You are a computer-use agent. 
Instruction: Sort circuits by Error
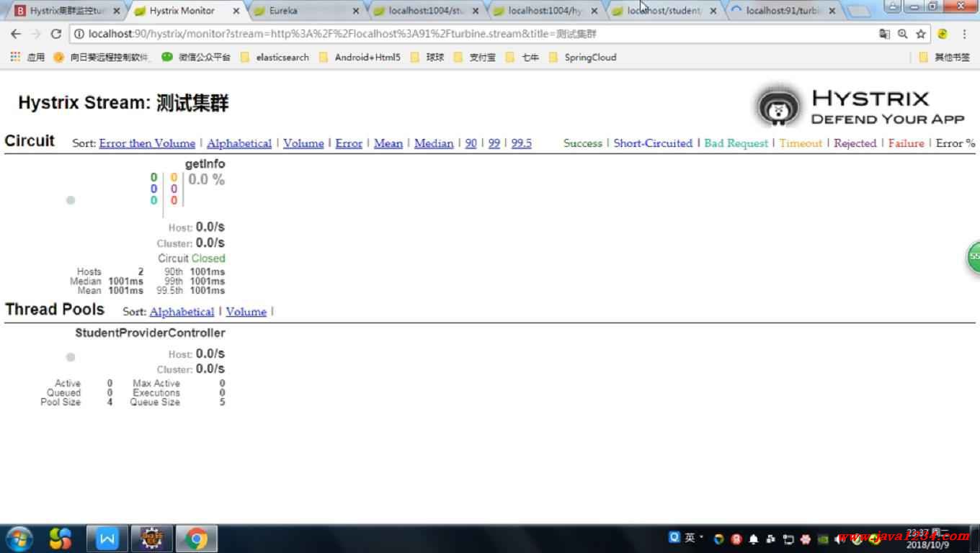click(349, 143)
